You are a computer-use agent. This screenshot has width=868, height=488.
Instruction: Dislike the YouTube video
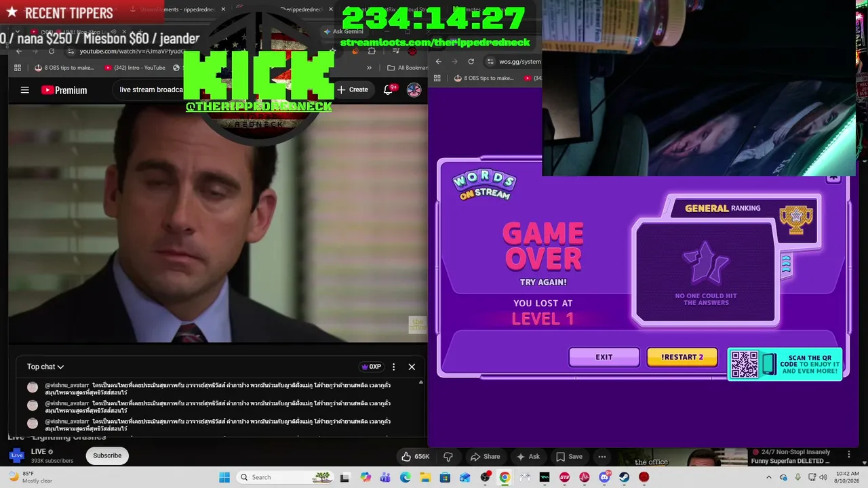pyautogui.click(x=448, y=456)
